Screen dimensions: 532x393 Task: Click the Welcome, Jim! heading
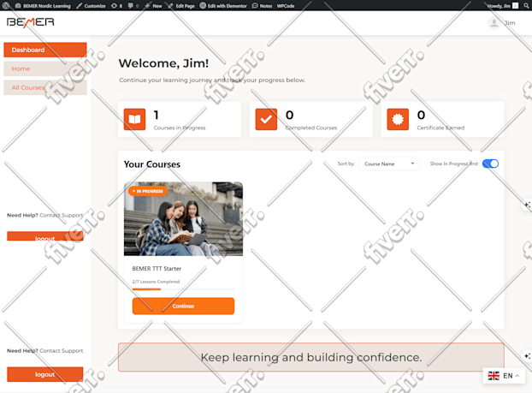(x=163, y=63)
